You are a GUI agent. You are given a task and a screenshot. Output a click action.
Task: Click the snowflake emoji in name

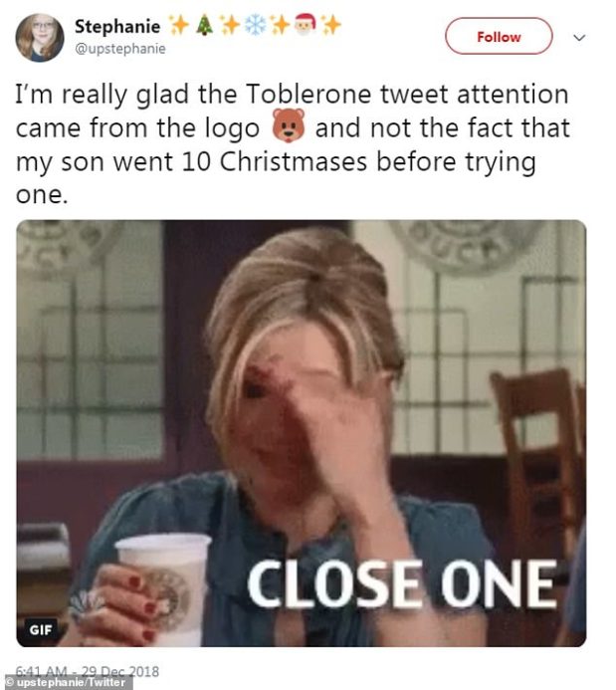(x=255, y=25)
